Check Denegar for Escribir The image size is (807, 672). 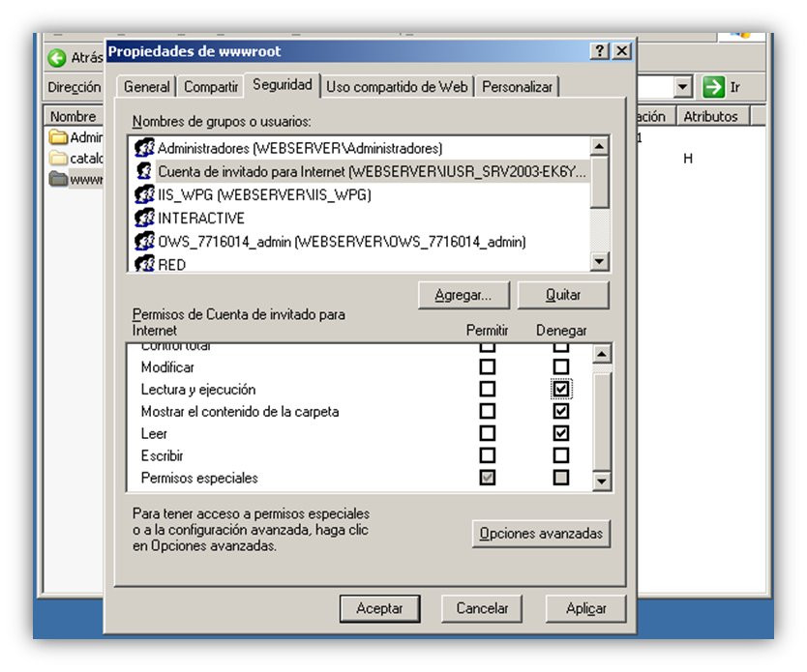click(x=560, y=455)
